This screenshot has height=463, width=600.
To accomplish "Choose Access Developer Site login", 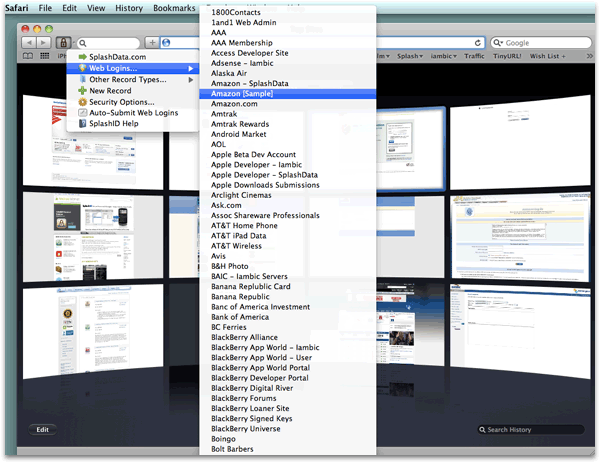I will point(287,53).
